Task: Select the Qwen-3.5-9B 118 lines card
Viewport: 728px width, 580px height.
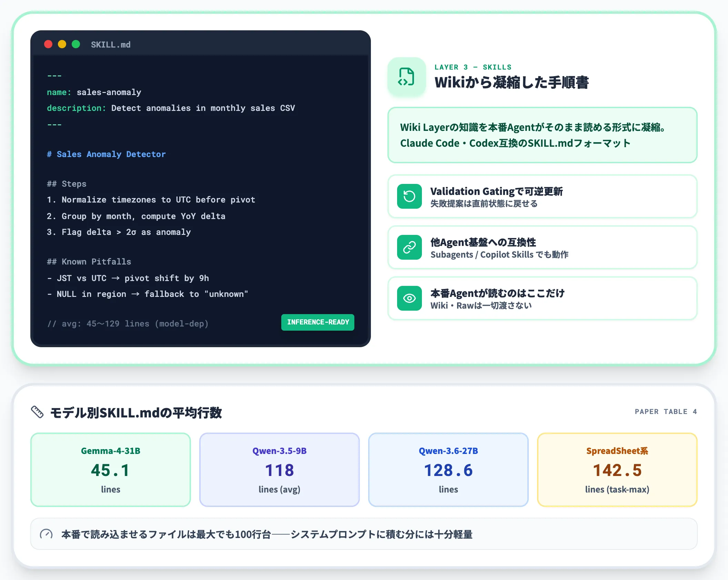Action: (x=280, y=470)
